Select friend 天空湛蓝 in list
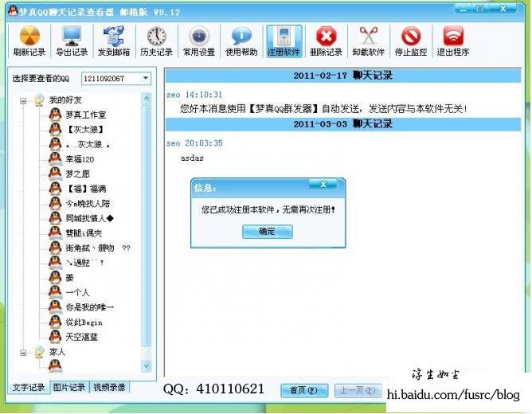 point(82,337)
